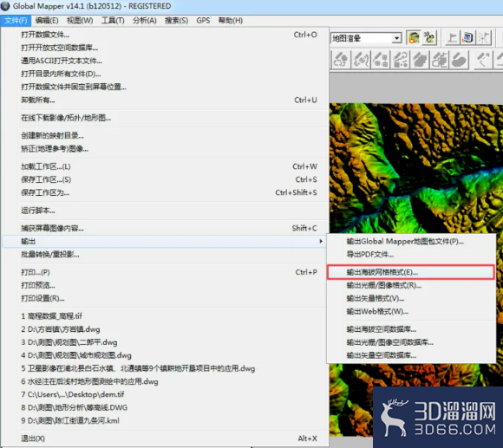503x448 pixels.
Task: Toggle the hill shading toolbar icon
Action: (413, 38)
